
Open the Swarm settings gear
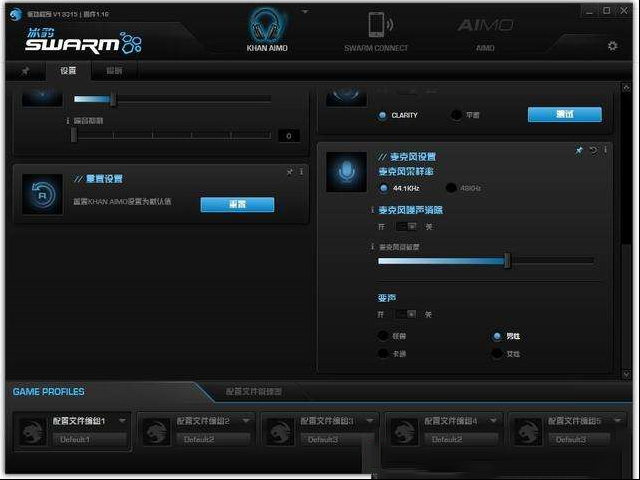tap(612, 46)
